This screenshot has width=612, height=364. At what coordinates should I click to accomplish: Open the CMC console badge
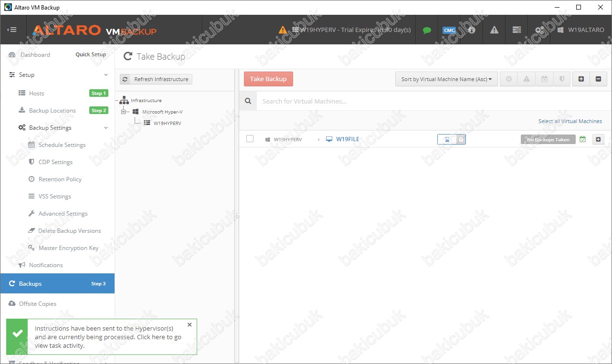[449, 30]
